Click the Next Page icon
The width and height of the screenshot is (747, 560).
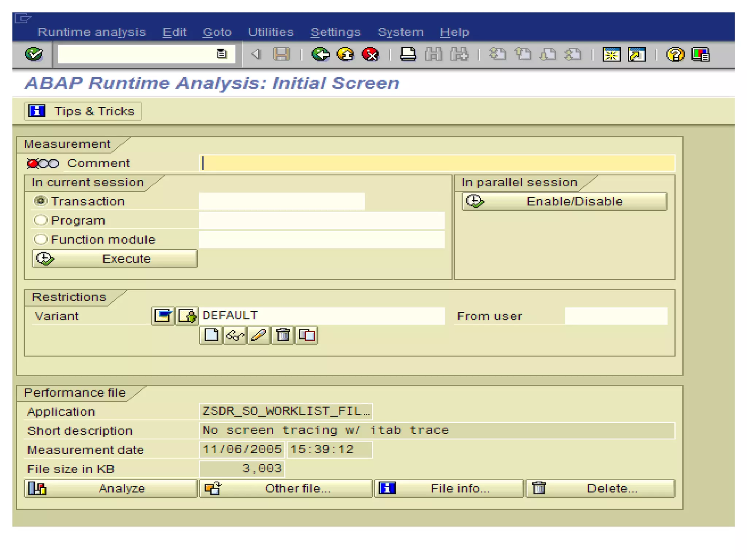pos(548,54)
